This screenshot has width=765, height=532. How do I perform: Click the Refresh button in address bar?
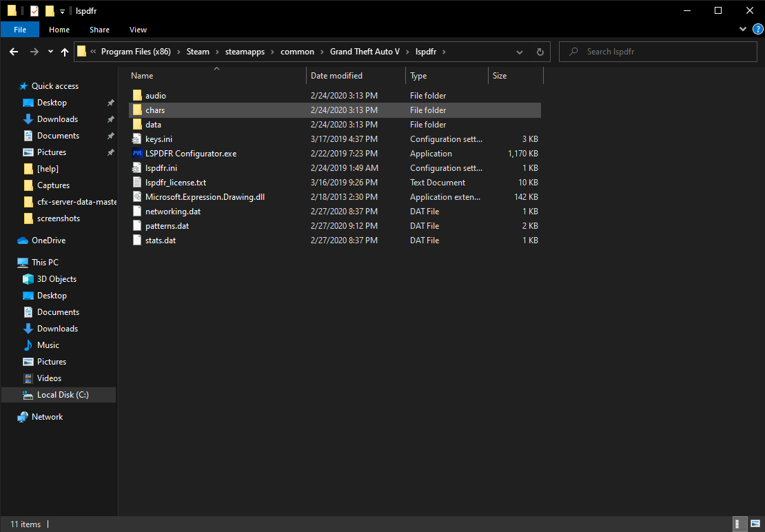540,52
